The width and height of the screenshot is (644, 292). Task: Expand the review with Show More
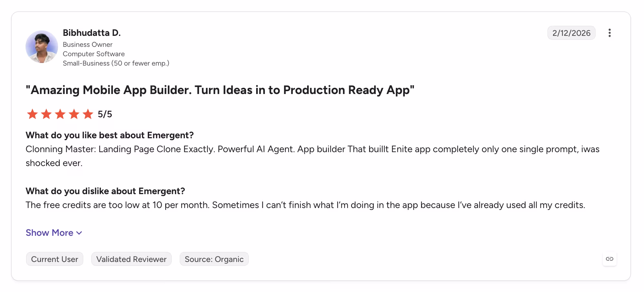click(x=54, y=233)
